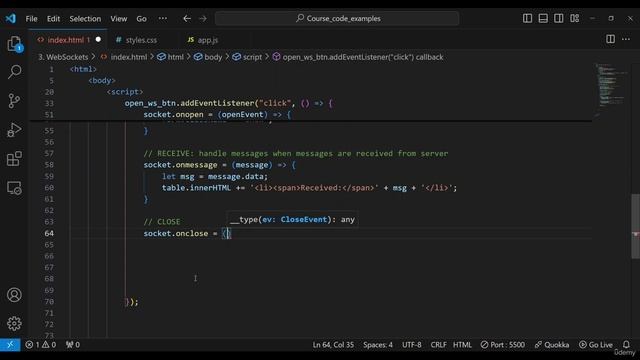Open the Explorer view
The width and height of the screenshot is (640, 360).
(x=14, y=44)
